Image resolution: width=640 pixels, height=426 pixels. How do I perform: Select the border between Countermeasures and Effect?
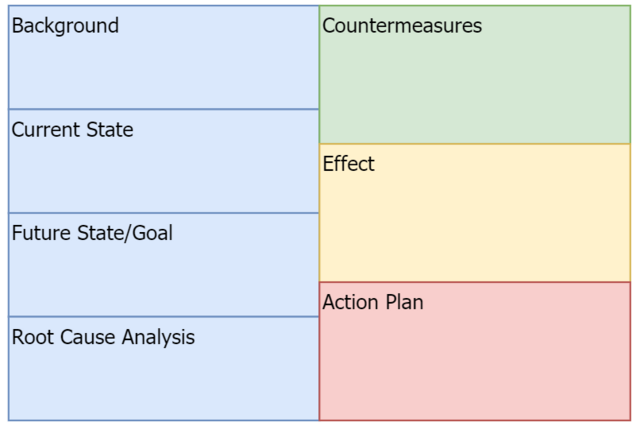pyautogui.click(x=475, y=144)
